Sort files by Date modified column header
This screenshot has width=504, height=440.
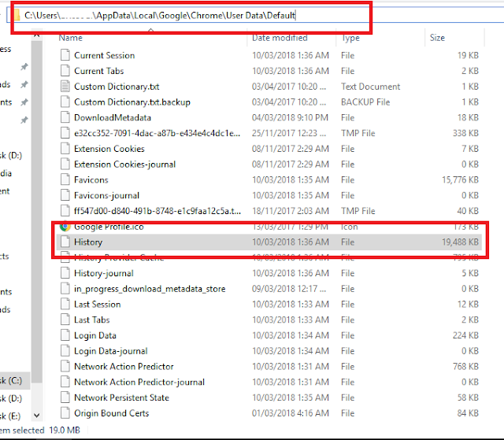point(280,38)
